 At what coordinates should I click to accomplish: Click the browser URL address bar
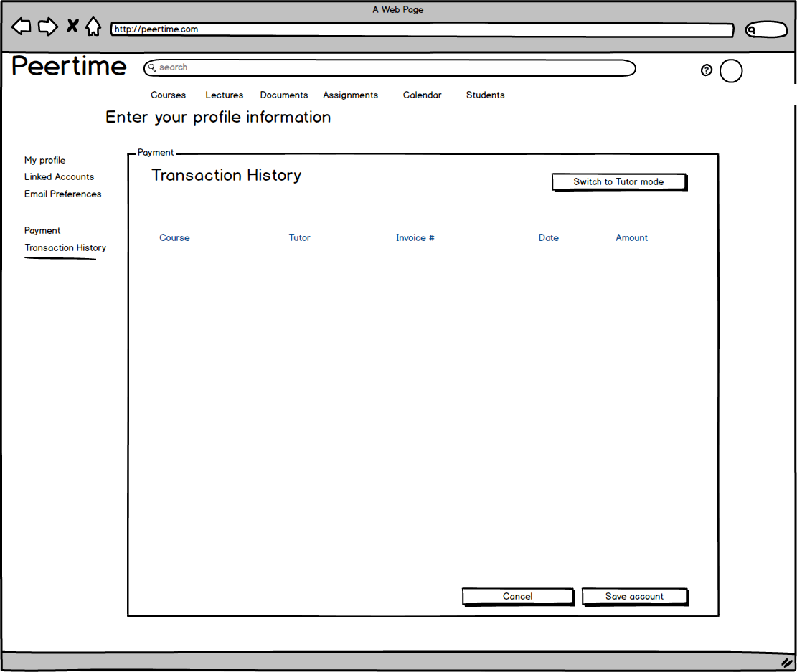[422, 30]
